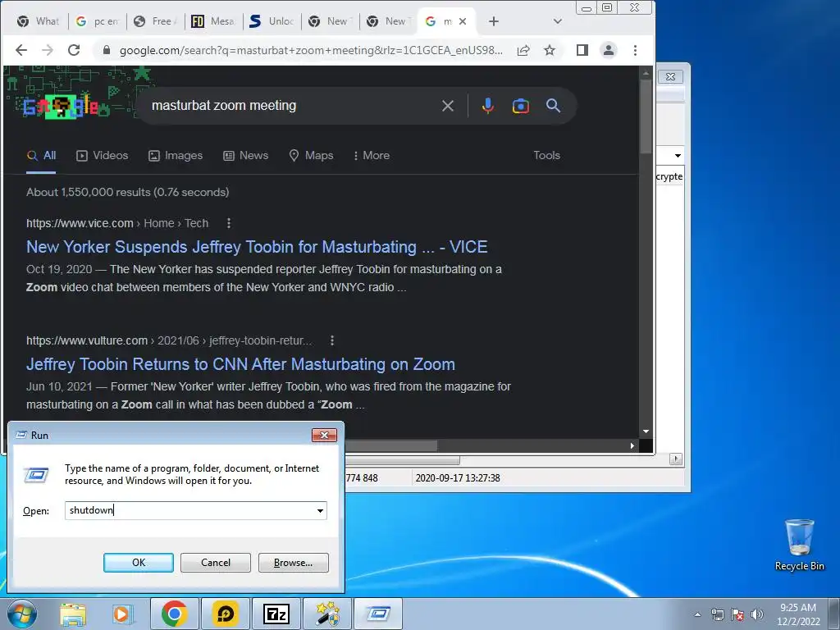
Task: Open Windows Explorer from the taskbar
Action: [73, 614]
